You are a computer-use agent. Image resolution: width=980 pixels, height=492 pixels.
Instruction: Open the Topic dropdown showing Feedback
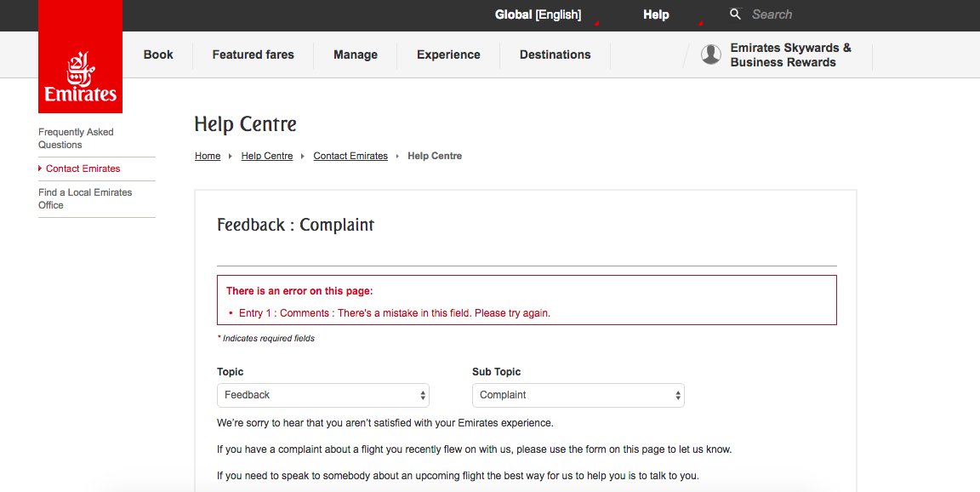323,395
